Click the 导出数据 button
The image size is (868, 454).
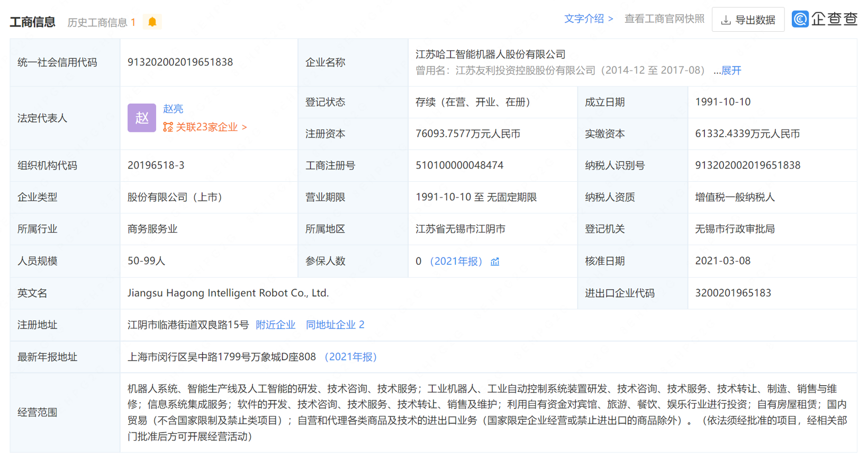[x=748, y=20]
